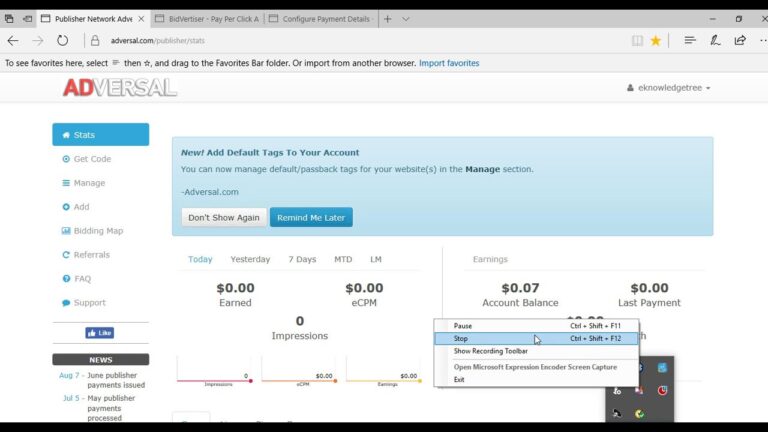Click the Don't Show Again button
768x432 pixels.
tap(224, 218)
